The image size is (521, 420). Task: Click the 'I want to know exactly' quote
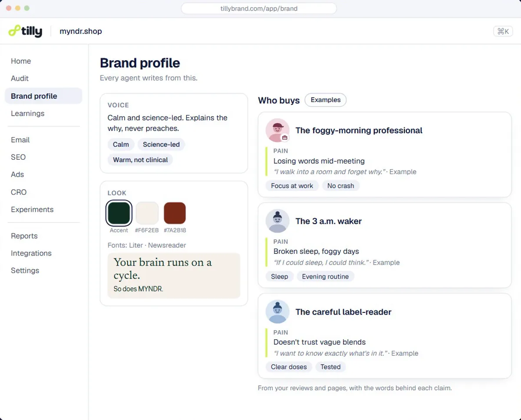click(x=330, y=353)
